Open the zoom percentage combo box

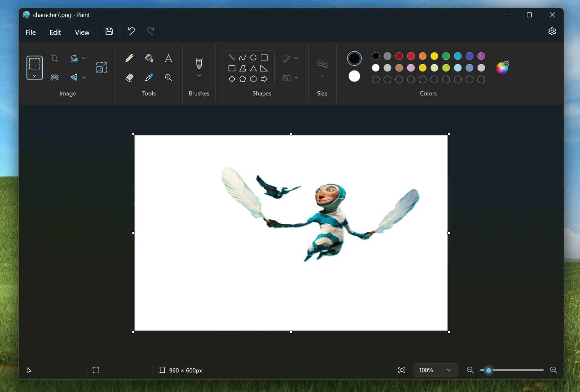pos(435,370)
